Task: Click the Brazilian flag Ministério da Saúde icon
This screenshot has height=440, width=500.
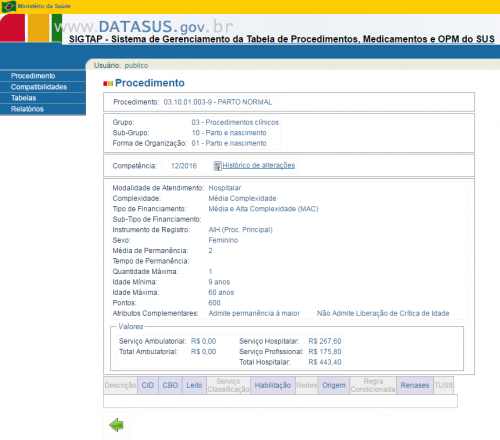Action: click(8, 6)
